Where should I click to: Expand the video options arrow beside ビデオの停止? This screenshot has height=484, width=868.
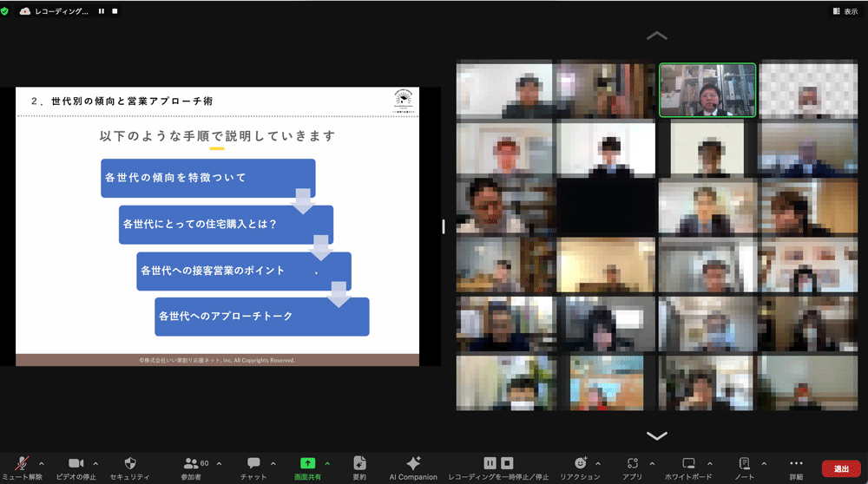tap(95, 463)
